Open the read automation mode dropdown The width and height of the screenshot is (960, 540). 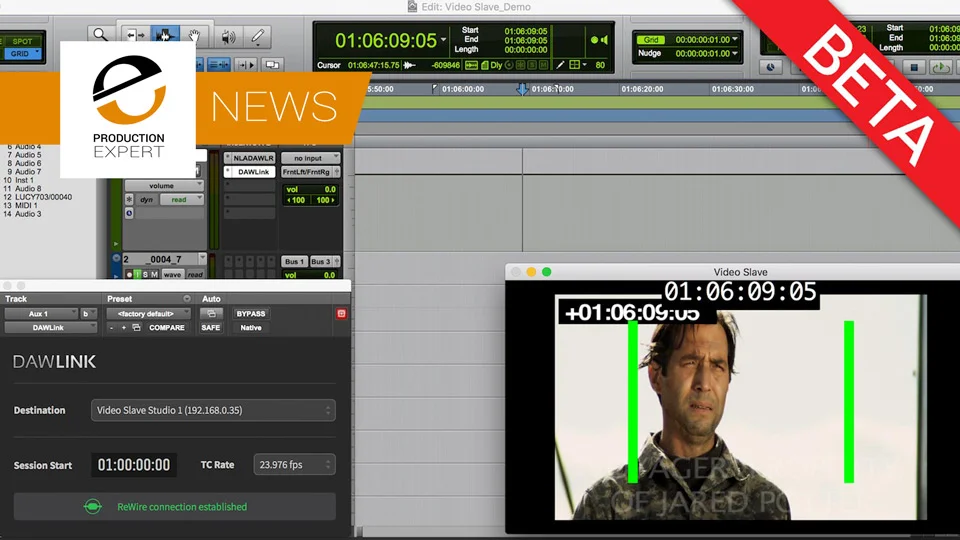[182, 200]
